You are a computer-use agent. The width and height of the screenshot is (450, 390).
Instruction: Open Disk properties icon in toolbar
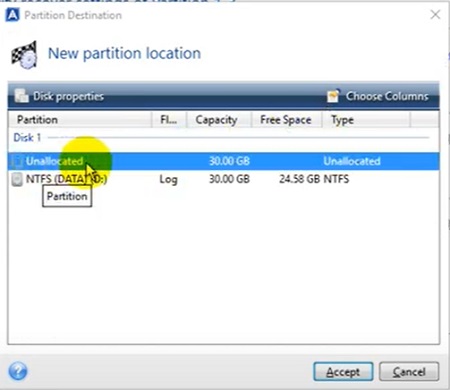coord(22,96)
